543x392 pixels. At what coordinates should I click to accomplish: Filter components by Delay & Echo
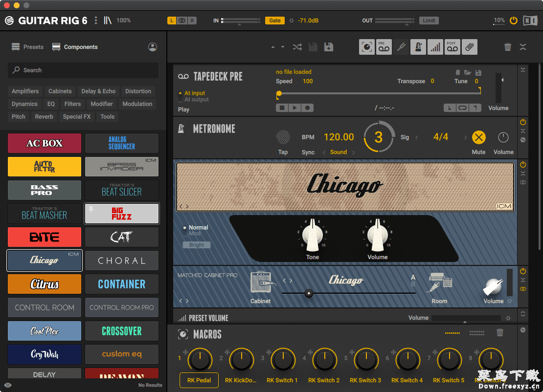coord(98,91)
